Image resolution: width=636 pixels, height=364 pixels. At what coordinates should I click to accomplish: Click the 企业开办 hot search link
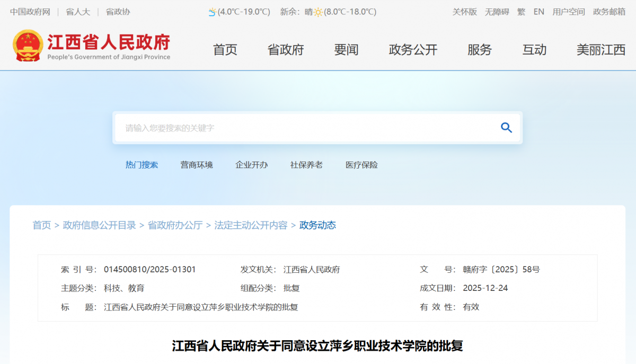[252, 165]
